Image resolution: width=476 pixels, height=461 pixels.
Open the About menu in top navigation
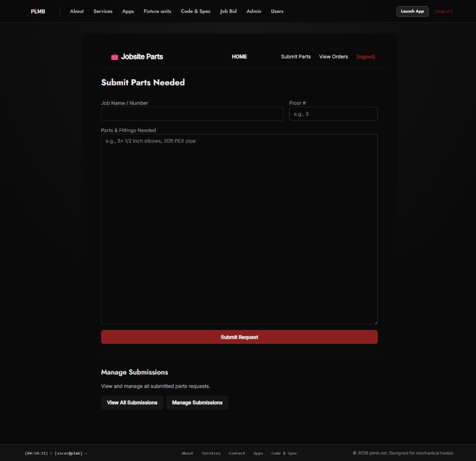(x=77, y=11)
